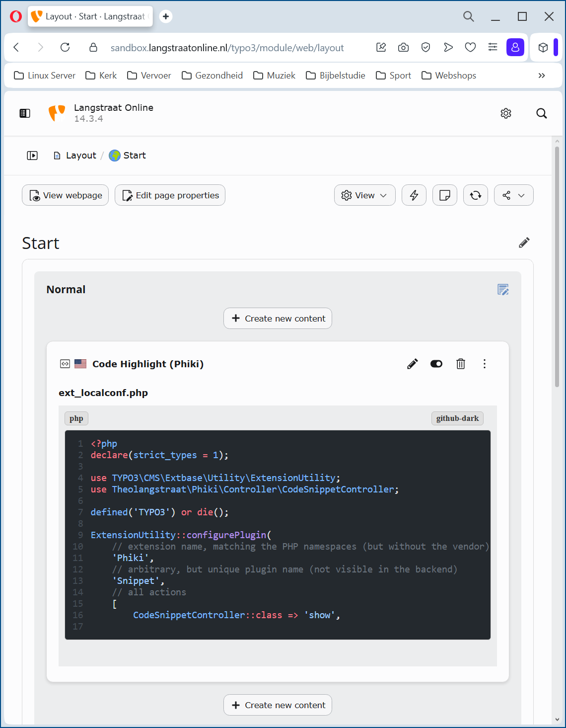The height and width of the screenshot is (728, 566).
Task: Open the Sport bookmark folder
Action: [x=394, y=76]
